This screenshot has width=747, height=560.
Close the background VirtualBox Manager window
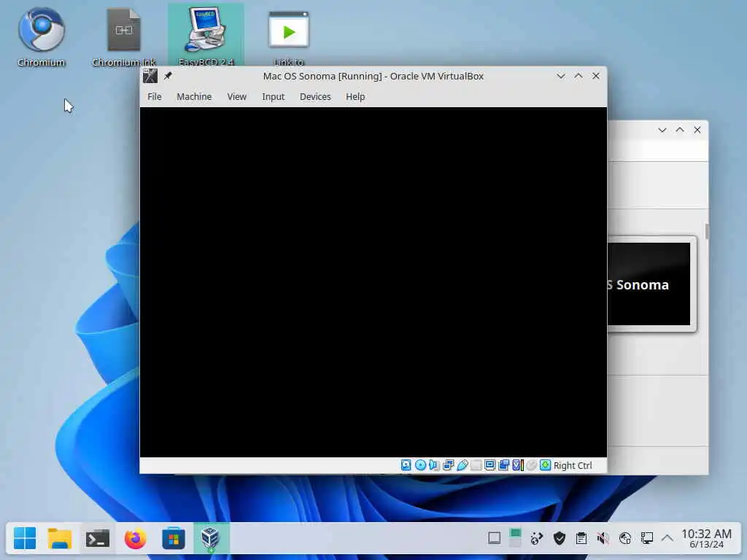tap(697, 130)
